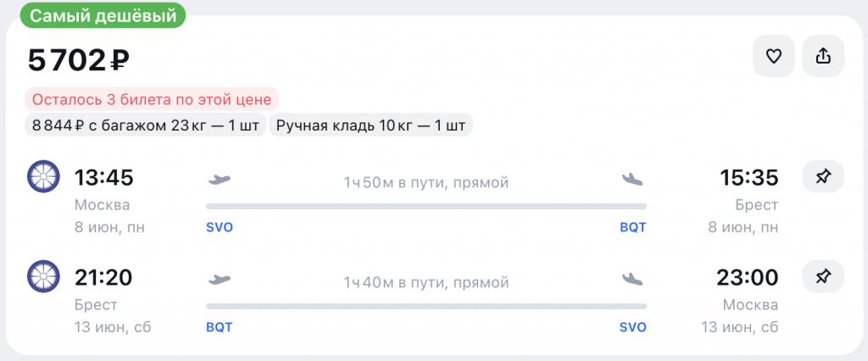
Task: Click the outbound flight duration bar
Action: [426, 206]
